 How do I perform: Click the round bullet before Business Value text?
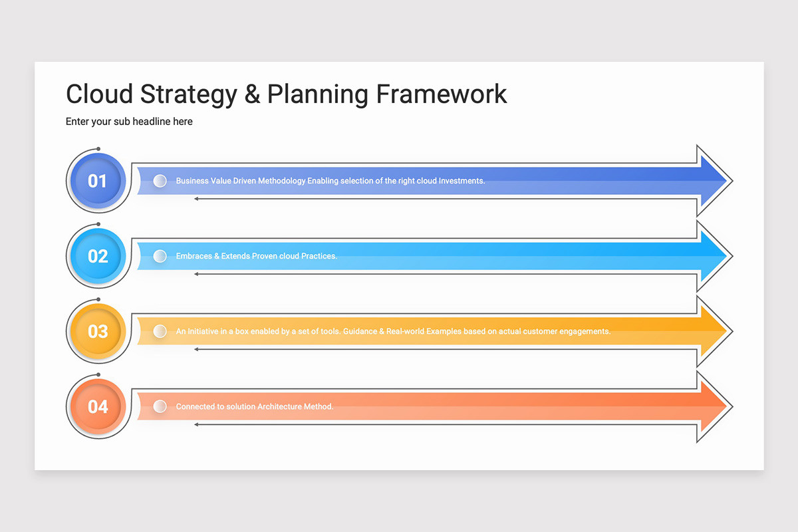point(160,181)
